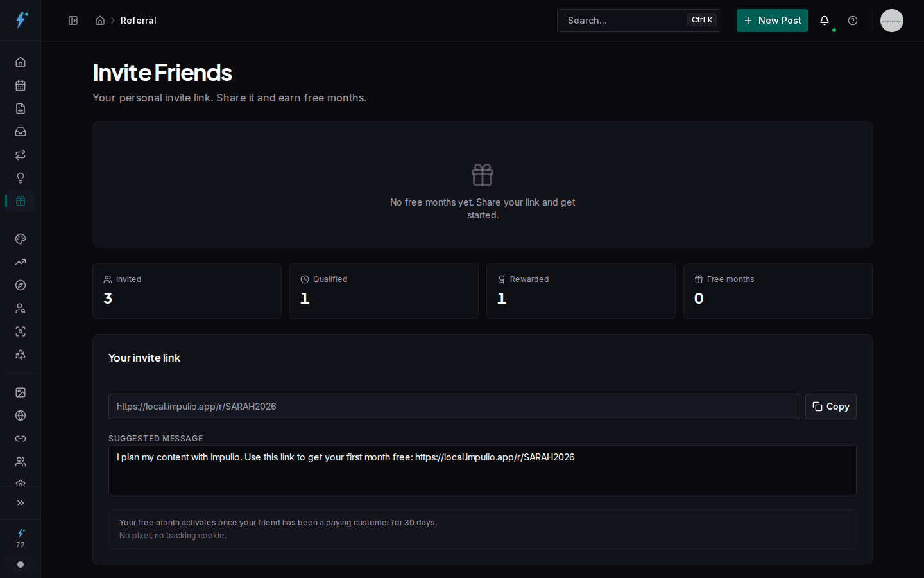The height and width of the screenshot is (578, 924).
Task: Open the inbox tray icon in sidebar
Action: pyautogui.click(x=21, y=132)
